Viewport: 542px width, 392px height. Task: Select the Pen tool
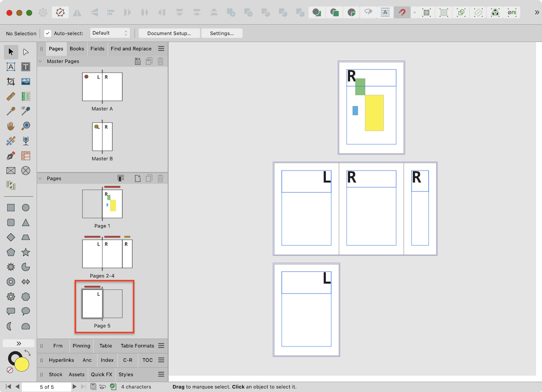[10, 155]
